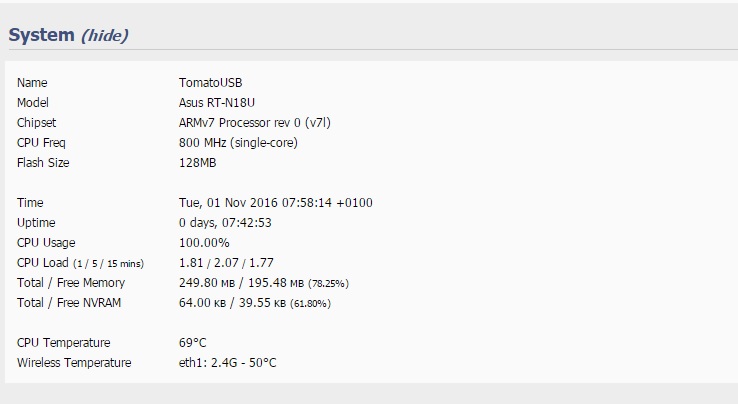
Task: Select the 128MB flash size value
Action: click(x=198, y=163)
